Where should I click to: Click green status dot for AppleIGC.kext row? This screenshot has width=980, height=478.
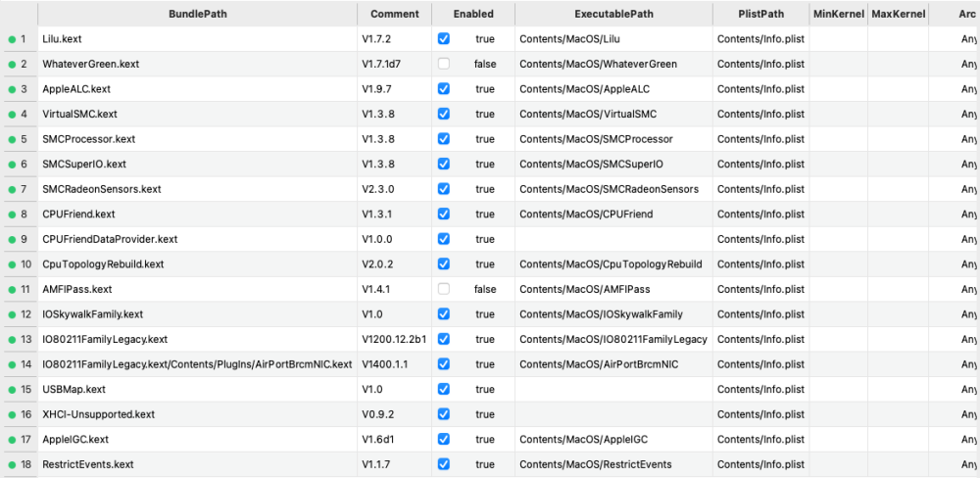(11, 439)
